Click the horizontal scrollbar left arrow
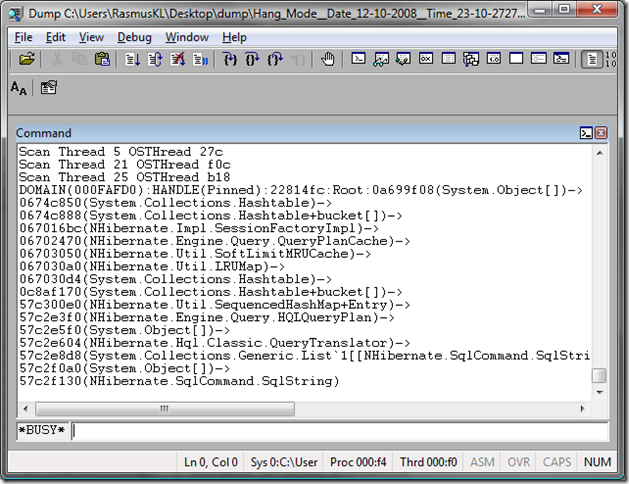The image size is (629, 484). click(x=26, y=409)
